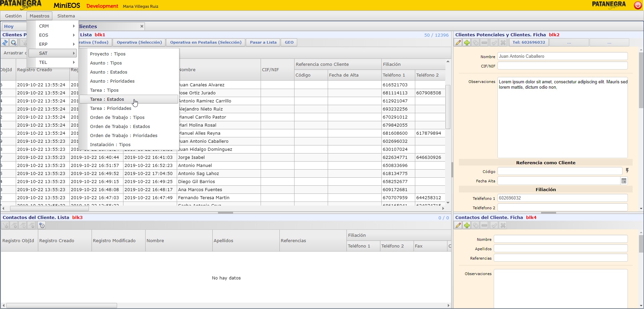Viewport: 644px width, 309px height.
Task: Expand the EOS submenu
Action: pyautogui.click(x=53, y=35)
